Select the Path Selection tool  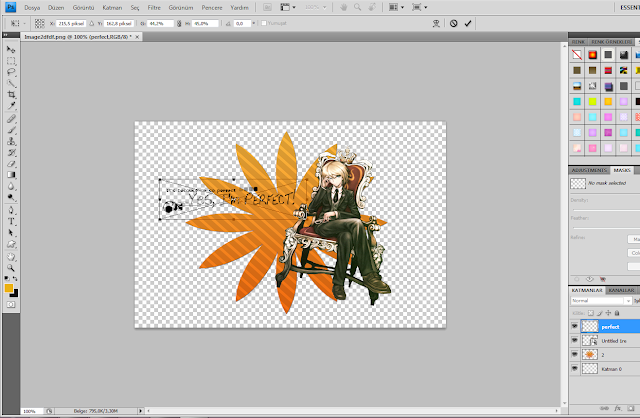pos(11,233)
